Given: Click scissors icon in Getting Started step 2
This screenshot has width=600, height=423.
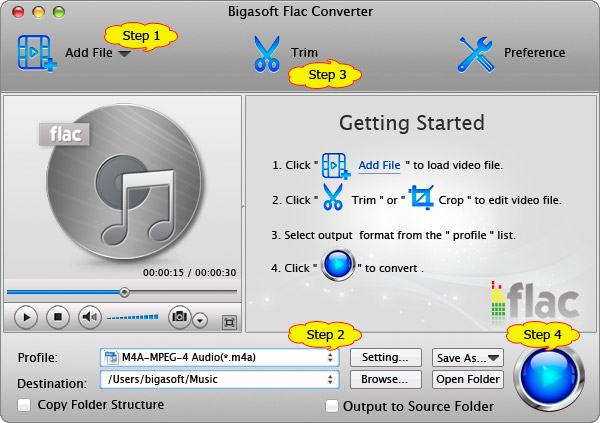Looking at the screenshot, I should tap(333, 197).
